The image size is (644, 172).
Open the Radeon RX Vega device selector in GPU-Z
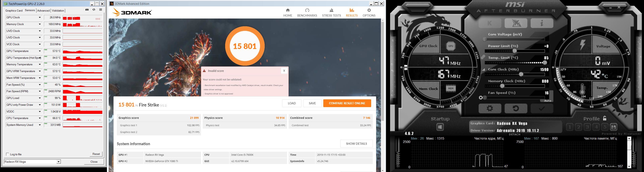pyautogui.click(x=32, y=162)
